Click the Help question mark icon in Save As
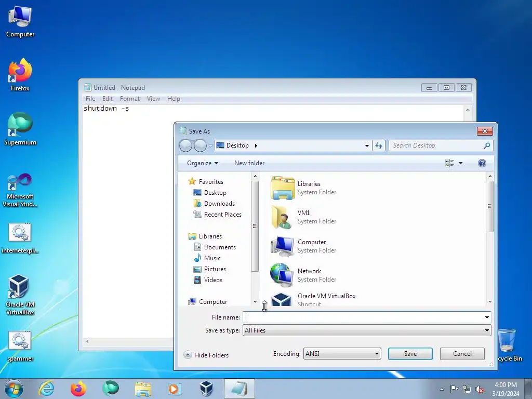This screenshot has width=532, height=399. 482,163
